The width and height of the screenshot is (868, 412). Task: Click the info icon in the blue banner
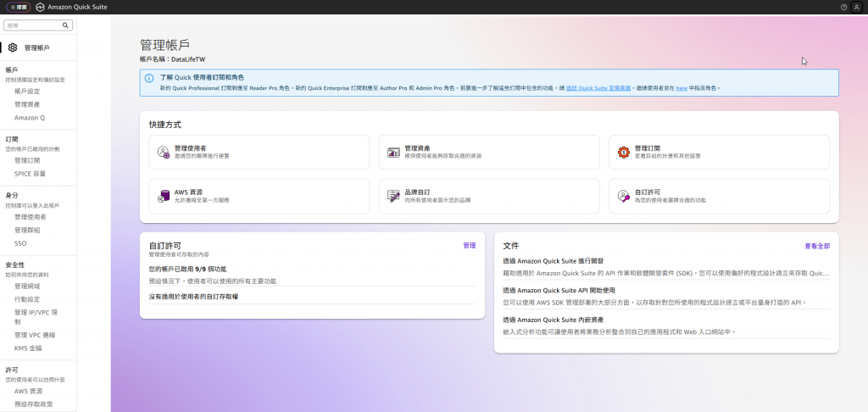pos(149,78)
